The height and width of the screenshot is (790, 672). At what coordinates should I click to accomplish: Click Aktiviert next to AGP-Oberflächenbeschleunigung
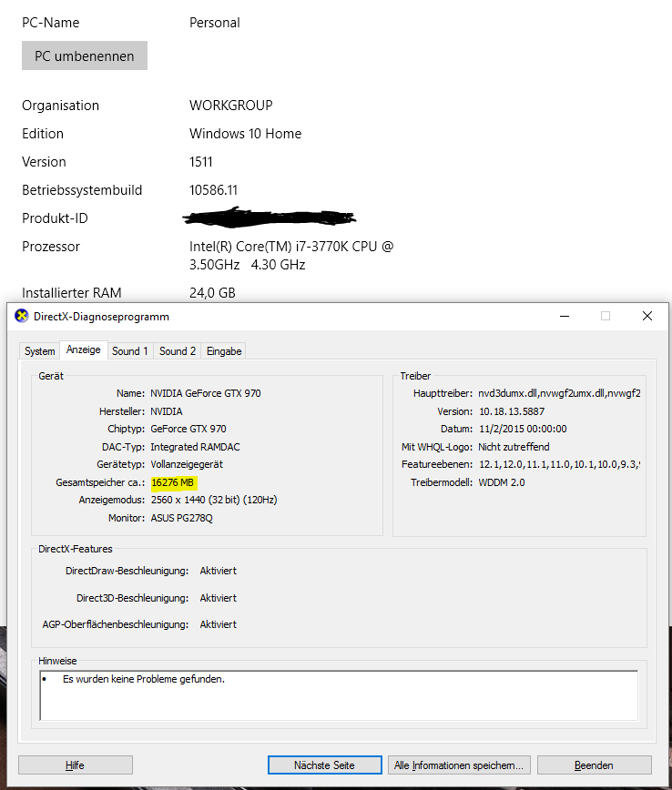click(218, 624)
